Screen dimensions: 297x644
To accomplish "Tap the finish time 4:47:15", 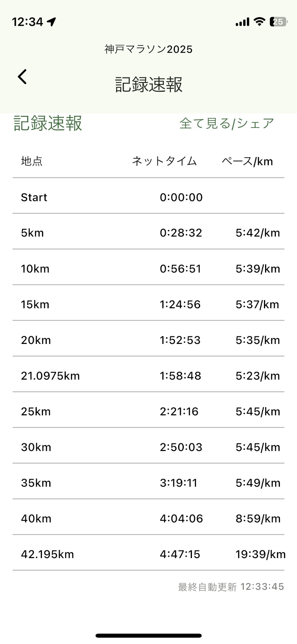I will (180, 554).
